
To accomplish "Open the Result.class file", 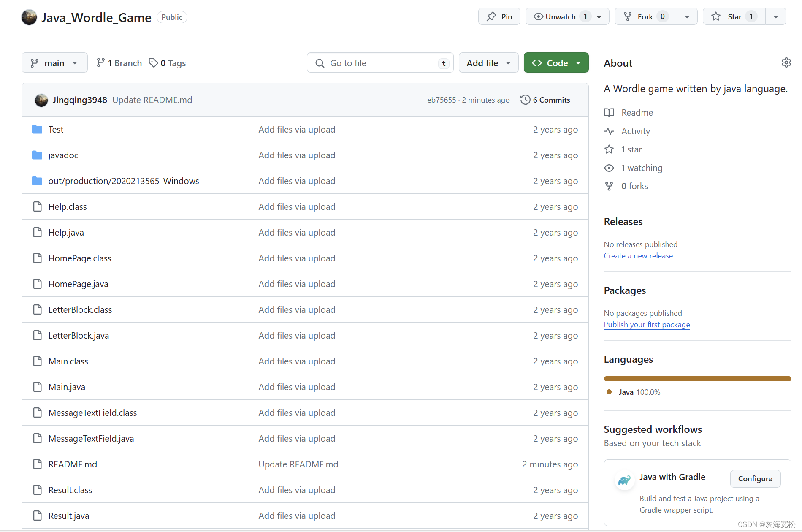I will (x=70, y=490).
